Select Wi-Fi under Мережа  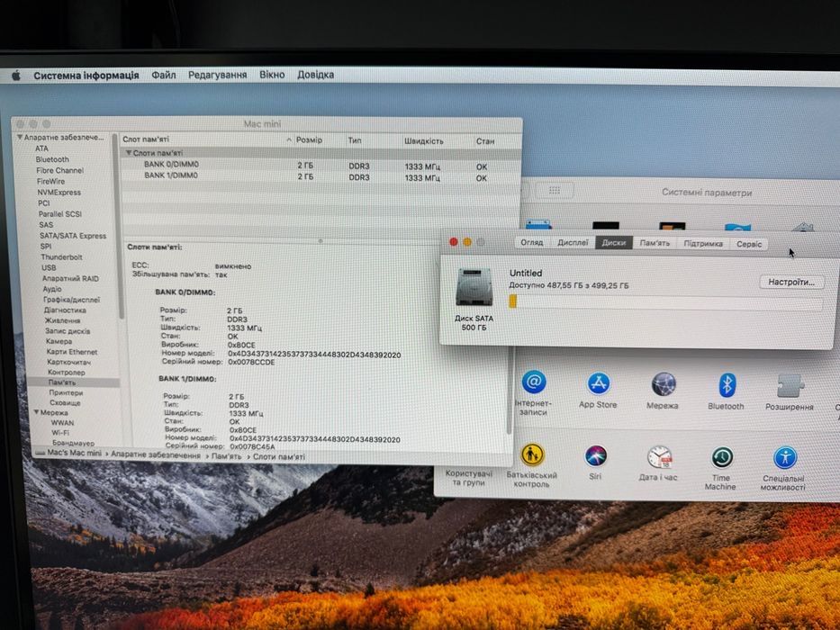(x=60, y=433)
